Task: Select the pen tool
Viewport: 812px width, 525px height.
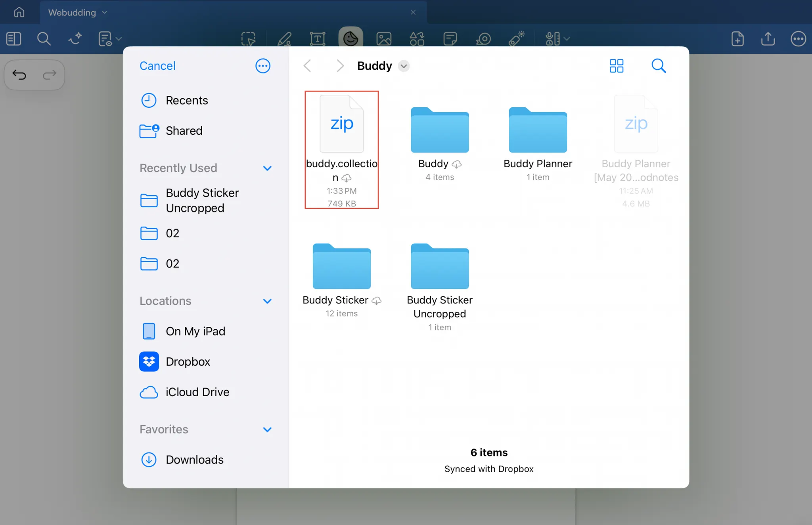Action: [284, 39]
